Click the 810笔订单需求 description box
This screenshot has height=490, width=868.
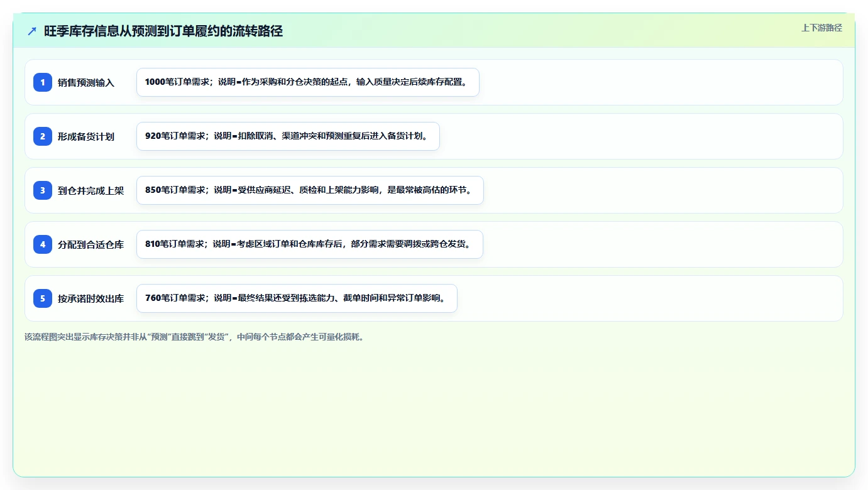[310, 244]
